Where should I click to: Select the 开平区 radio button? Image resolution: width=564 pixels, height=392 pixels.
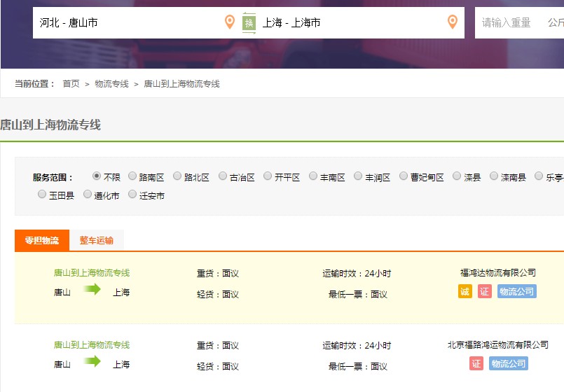pos(268,176)
